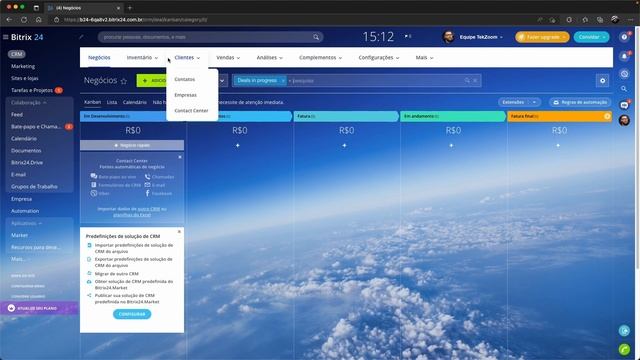This screenshot has width=640, height=360.
Task: Click Facebook source in Contact Center
Action: coord(158,193)
